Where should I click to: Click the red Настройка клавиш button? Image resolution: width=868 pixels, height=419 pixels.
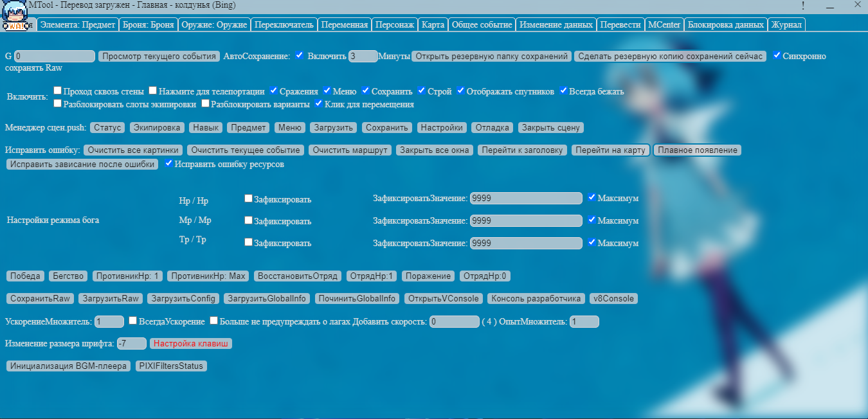[x=191, y=343]
